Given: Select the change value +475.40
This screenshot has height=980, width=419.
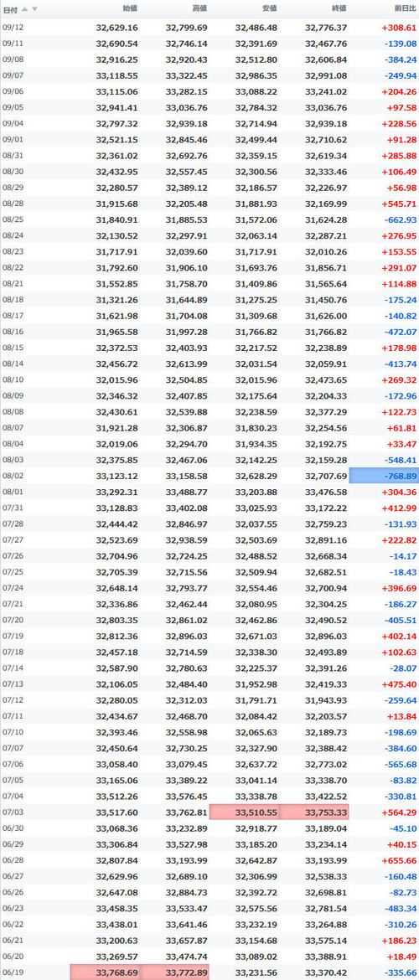Looking at the screenshot, I should pos(398,684).
